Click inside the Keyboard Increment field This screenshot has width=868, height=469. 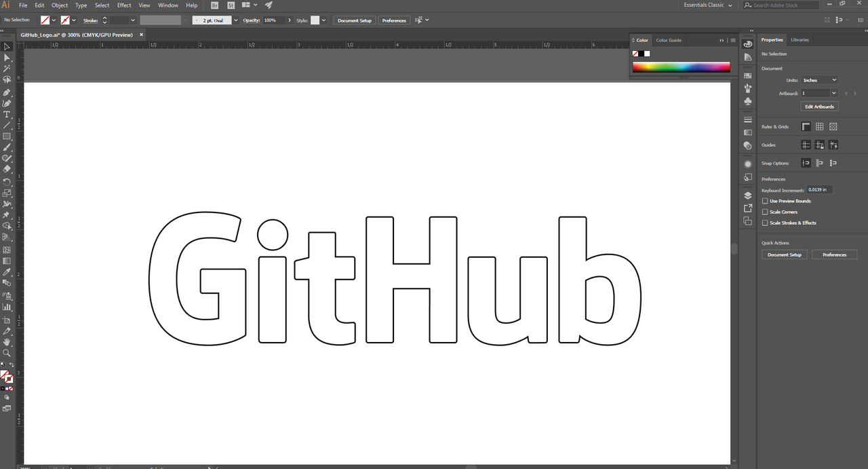[x=818, y=190]
